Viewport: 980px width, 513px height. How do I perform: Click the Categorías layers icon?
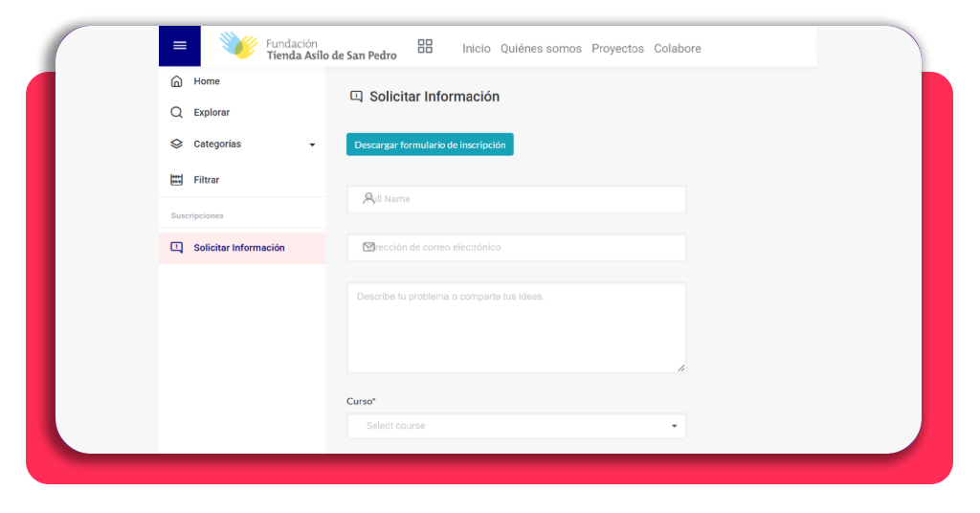(177, 144)
